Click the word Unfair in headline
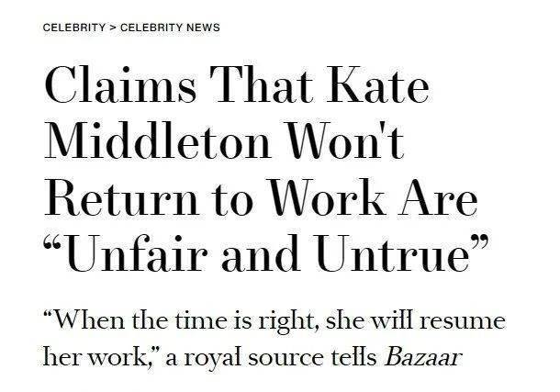Image resolution: width=560 pixels, height=392 pixels. tap(137, 253)
